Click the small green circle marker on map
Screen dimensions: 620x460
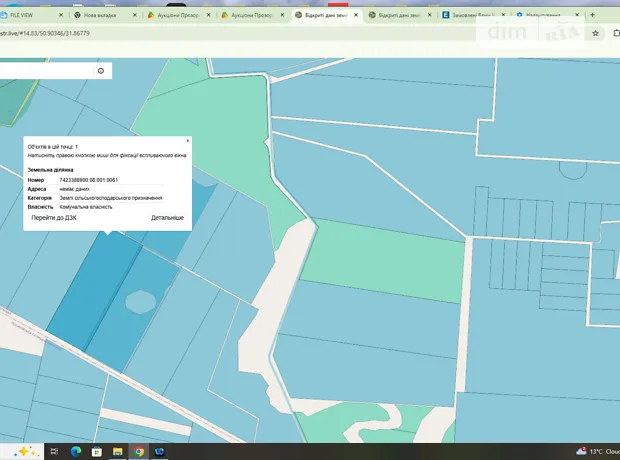(x=139, y=299)
